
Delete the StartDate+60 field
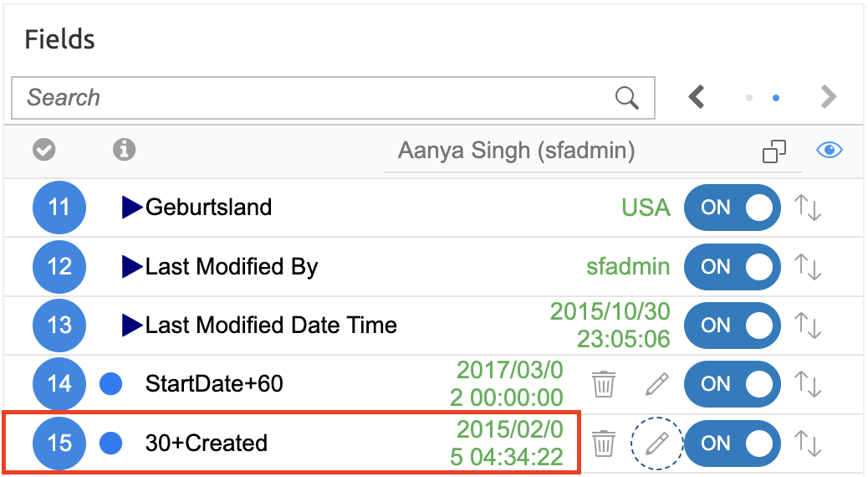(604, 384)
